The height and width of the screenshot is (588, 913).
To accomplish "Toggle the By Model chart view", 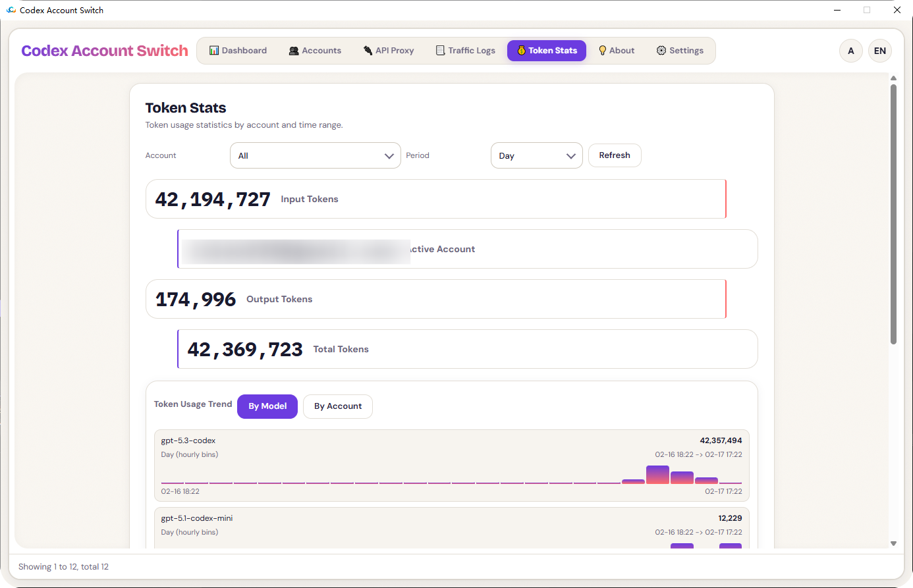I will (267, 406).
